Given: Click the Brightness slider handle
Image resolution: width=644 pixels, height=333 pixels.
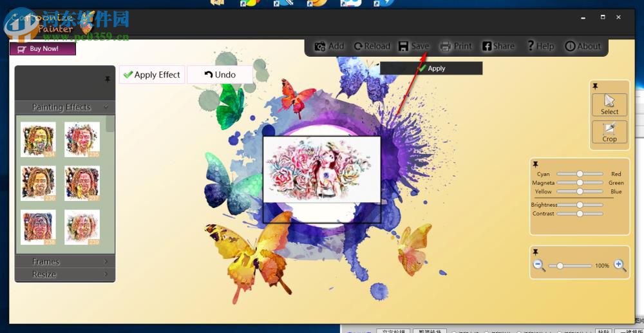Looking at the screenshot, I should tap(580, 204).
